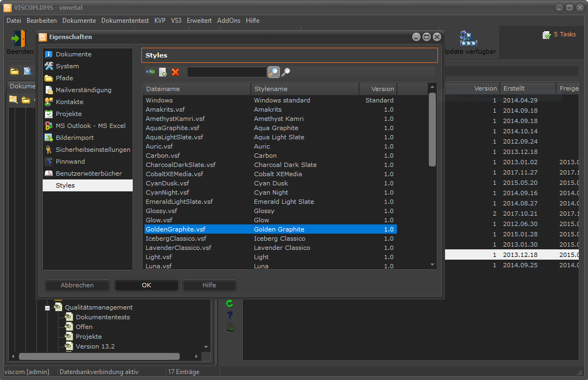The height and width of the screenshot is (380, 588).
Task: Click the yellow folder icon under Dokumente tab
Action: coord(26,100)
